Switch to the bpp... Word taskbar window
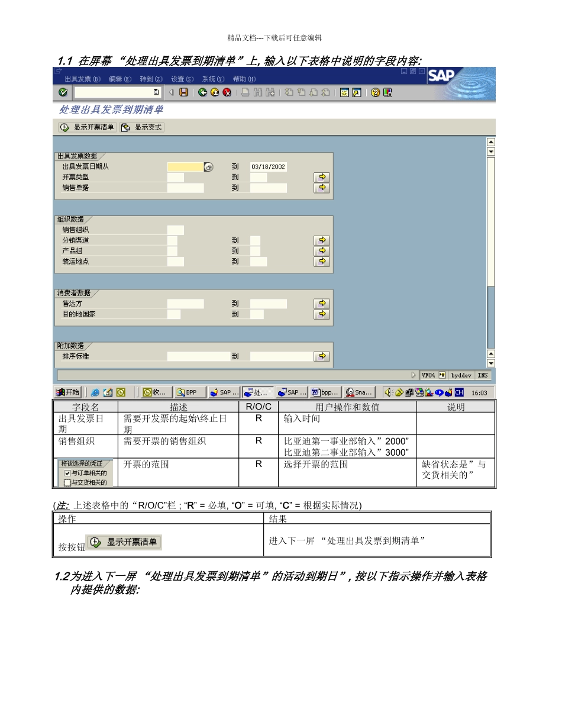The image size is (562, 728). coord(326,392)
